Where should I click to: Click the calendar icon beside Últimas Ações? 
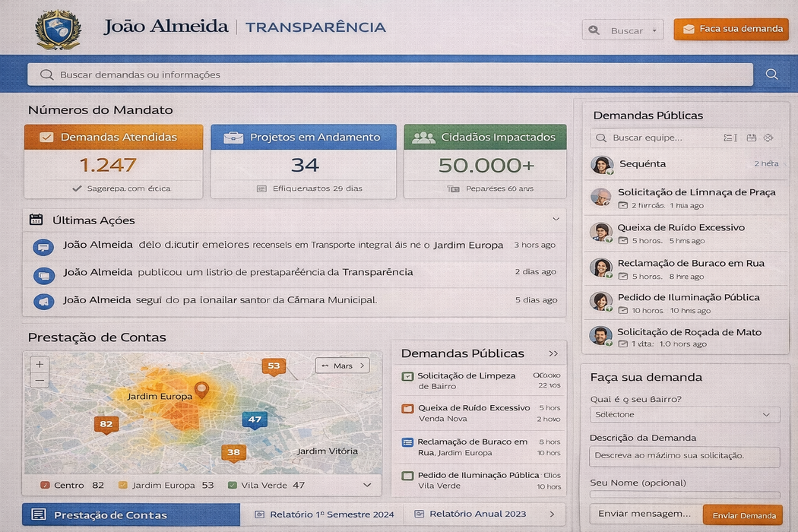36,220
